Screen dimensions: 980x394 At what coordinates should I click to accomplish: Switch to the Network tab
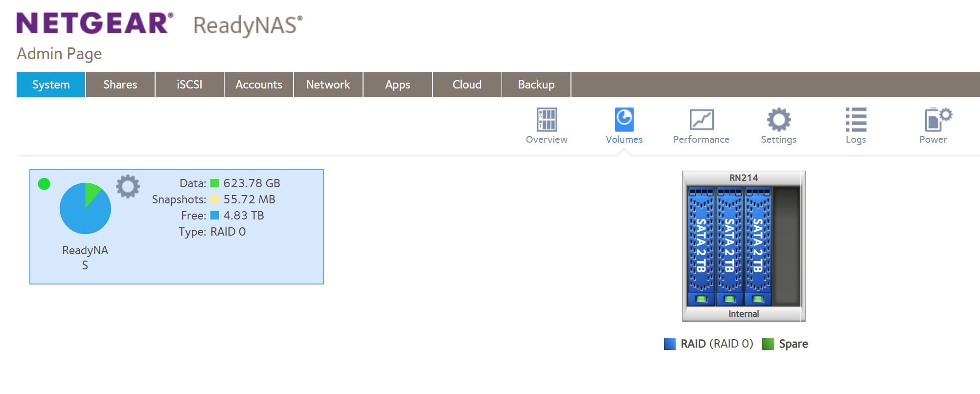328,85
